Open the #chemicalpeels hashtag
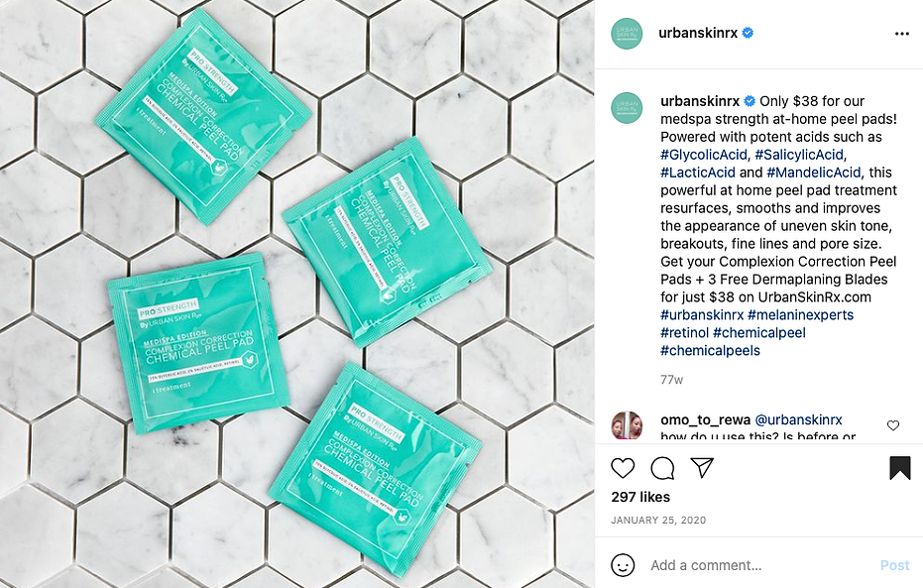Screen dimensions: 923x588 (710, 350)
